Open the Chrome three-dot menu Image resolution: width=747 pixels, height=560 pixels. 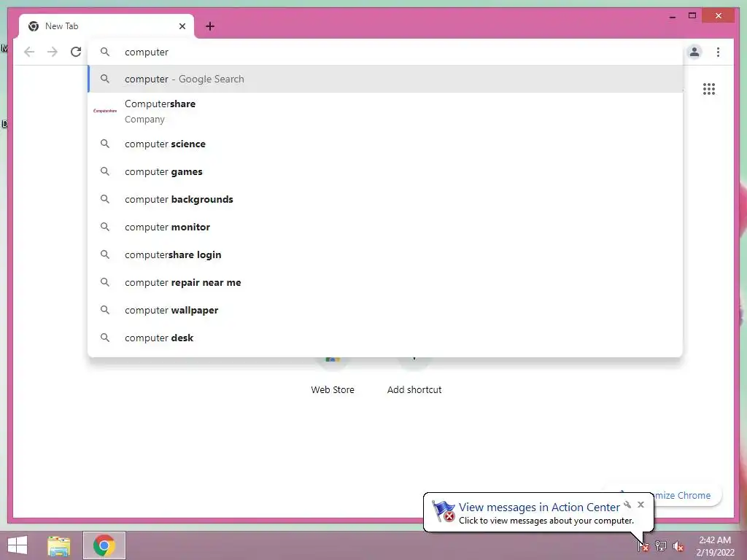point(718,52)
